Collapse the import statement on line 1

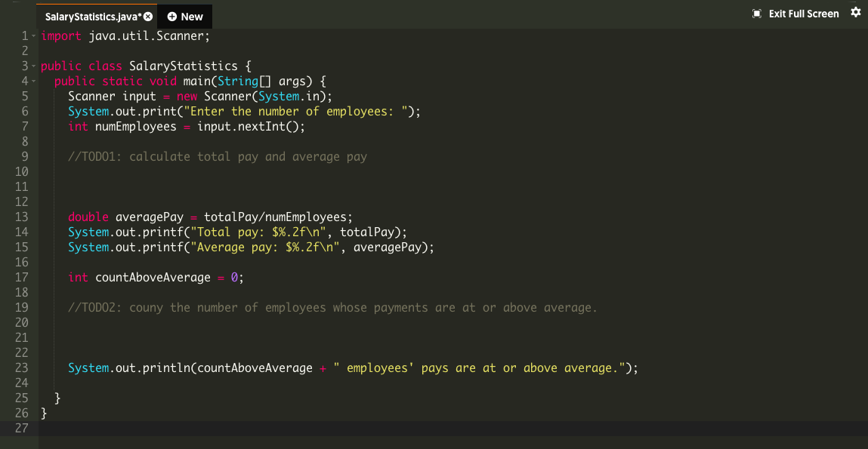pyautogui.click(x=33, y=35)
